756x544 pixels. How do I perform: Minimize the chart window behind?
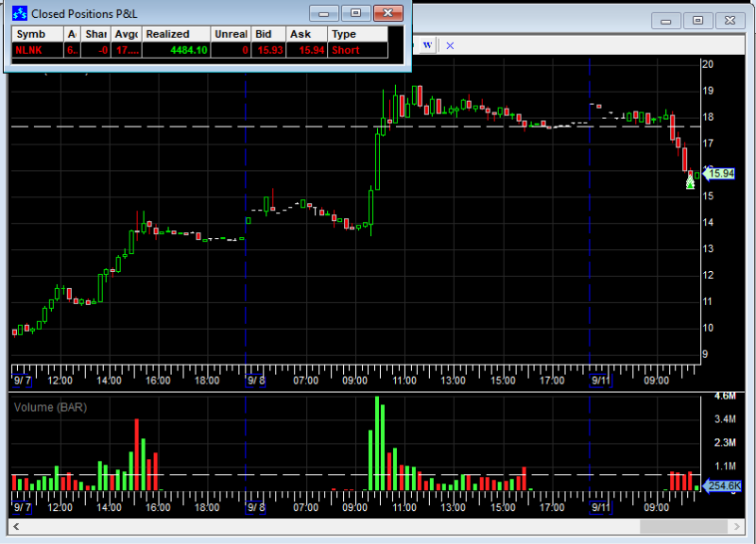click(666, 20)
